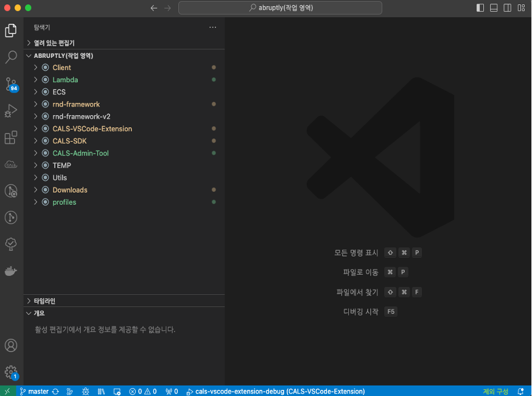
Task: Synchronize changes via sync icon
Action: 55,391
